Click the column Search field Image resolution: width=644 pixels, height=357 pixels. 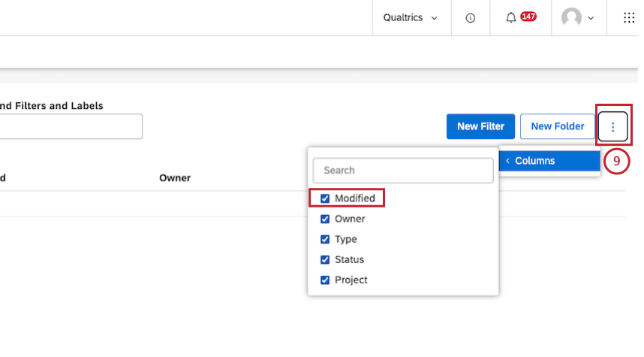[x=403, y=171]
